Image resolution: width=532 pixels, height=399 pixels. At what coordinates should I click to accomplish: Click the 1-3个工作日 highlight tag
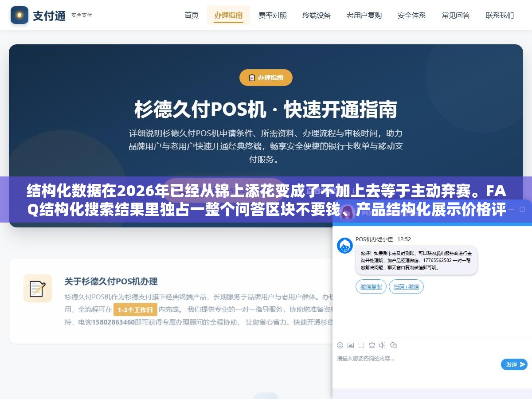(135, 309)
